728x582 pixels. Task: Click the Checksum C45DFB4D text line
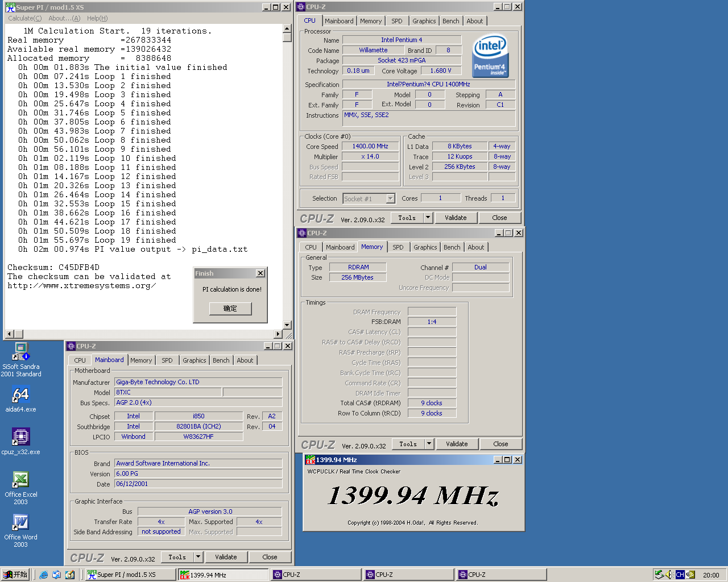[53, 267]
